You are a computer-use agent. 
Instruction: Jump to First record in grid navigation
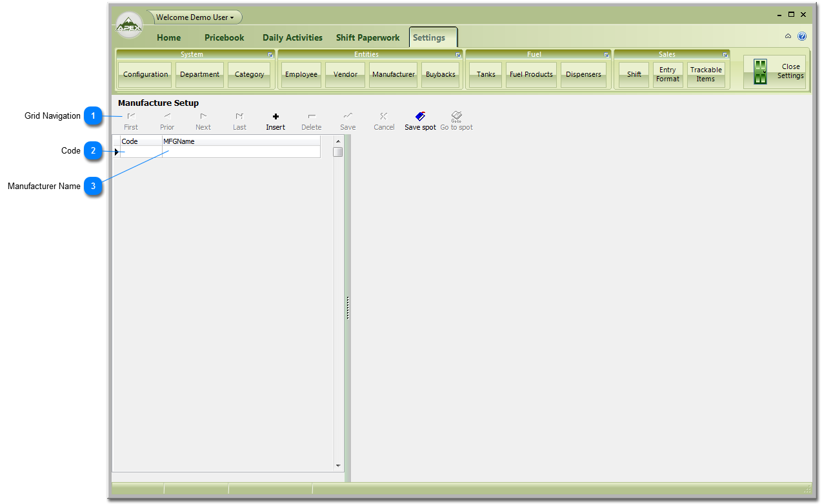[x=131, y=117]
